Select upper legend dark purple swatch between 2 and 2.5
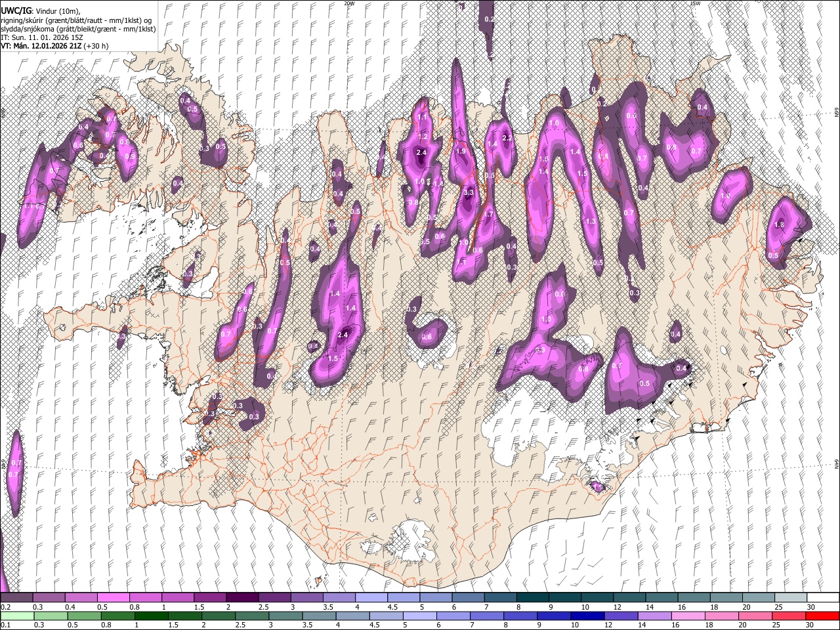The image size is (840, 630). (241, 598)
